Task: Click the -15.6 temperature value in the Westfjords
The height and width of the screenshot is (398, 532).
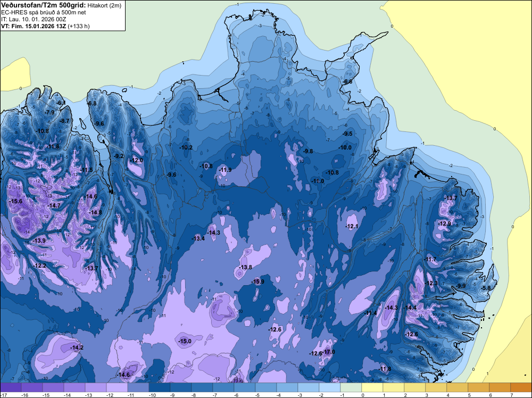Action: [x=16, y=201]
